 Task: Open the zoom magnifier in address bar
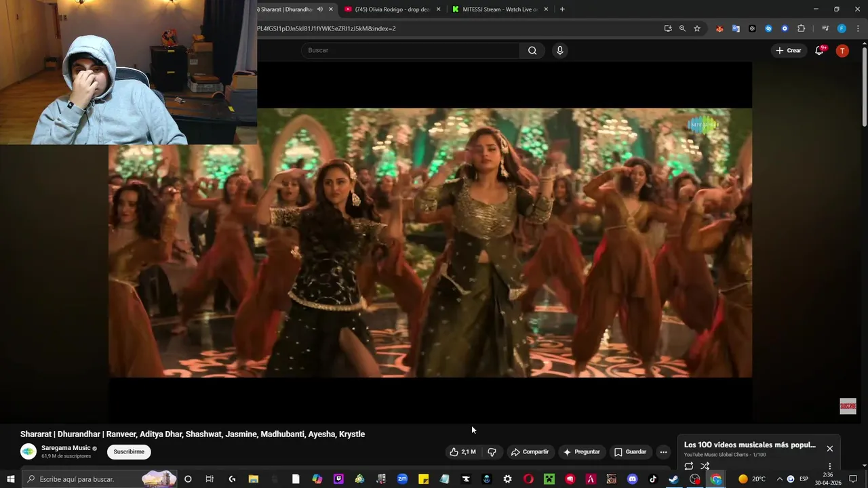[x=682, y=28]
